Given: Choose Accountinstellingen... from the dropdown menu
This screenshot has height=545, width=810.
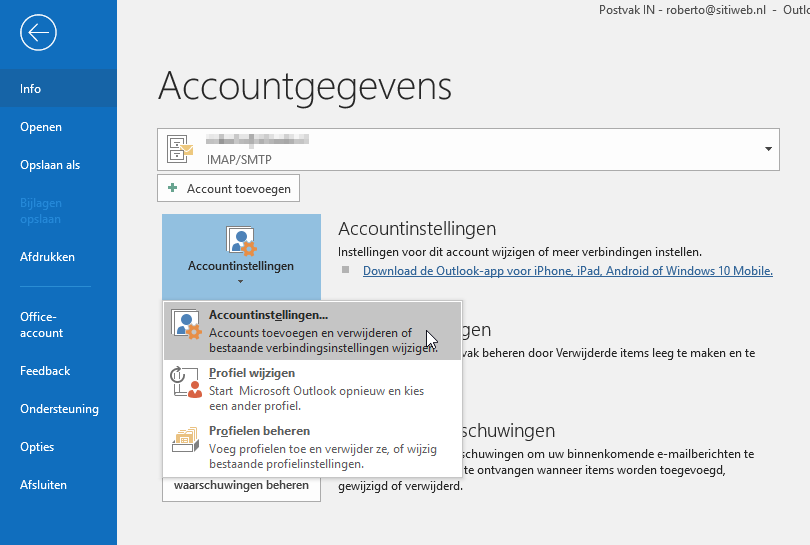Looking at the screenshot, I should (x=313, y=331).
